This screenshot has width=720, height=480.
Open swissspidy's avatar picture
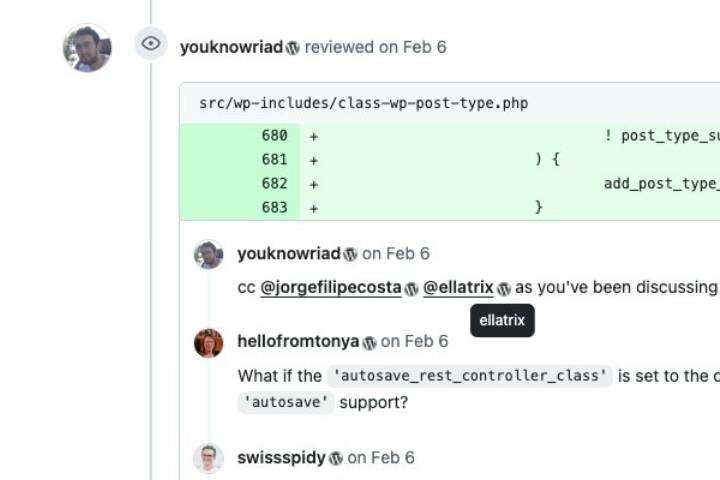point(208,458)
